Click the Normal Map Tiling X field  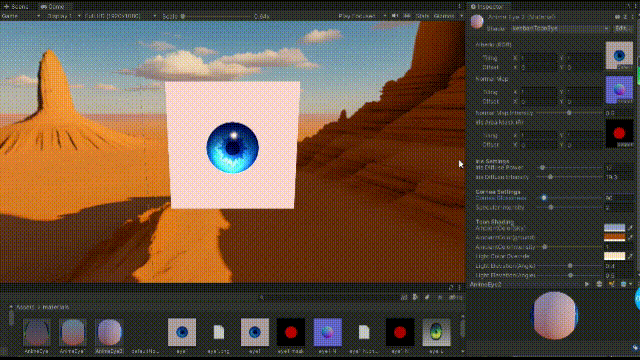click(x=538, y=92)
